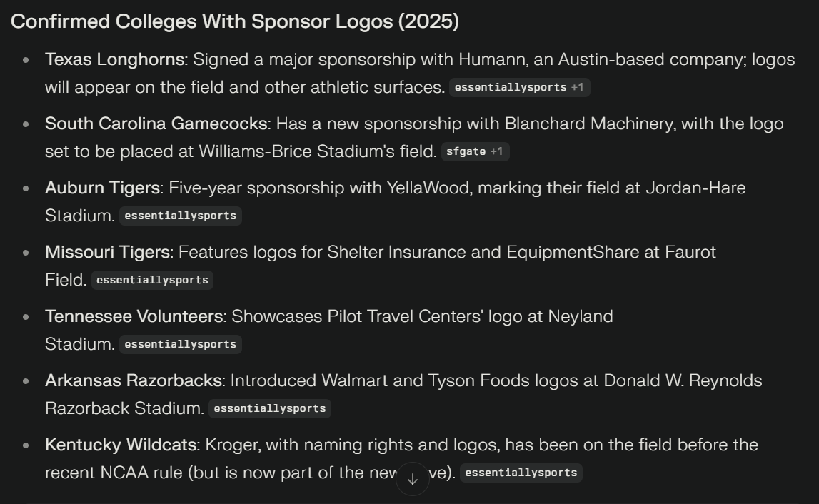Click the bold Auburn Tigers label
Viewport: 819px width, 504px height.
coord(102,188)
